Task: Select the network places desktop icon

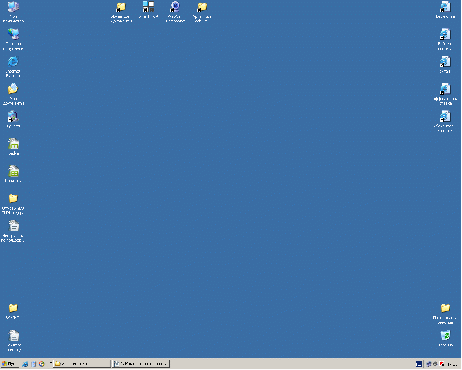Action: [x=13, y=39]
